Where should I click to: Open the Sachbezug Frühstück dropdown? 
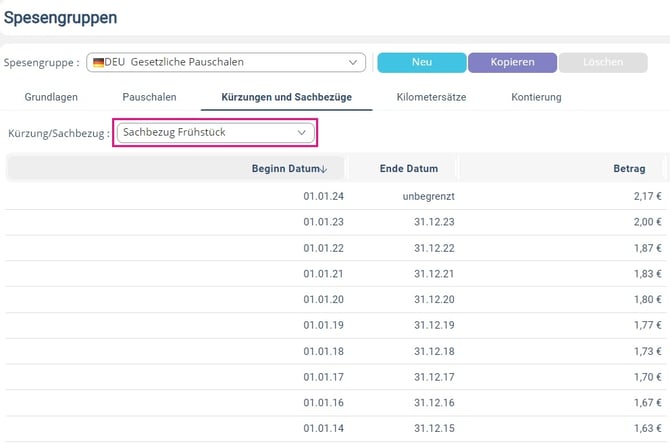pos(215,132)
